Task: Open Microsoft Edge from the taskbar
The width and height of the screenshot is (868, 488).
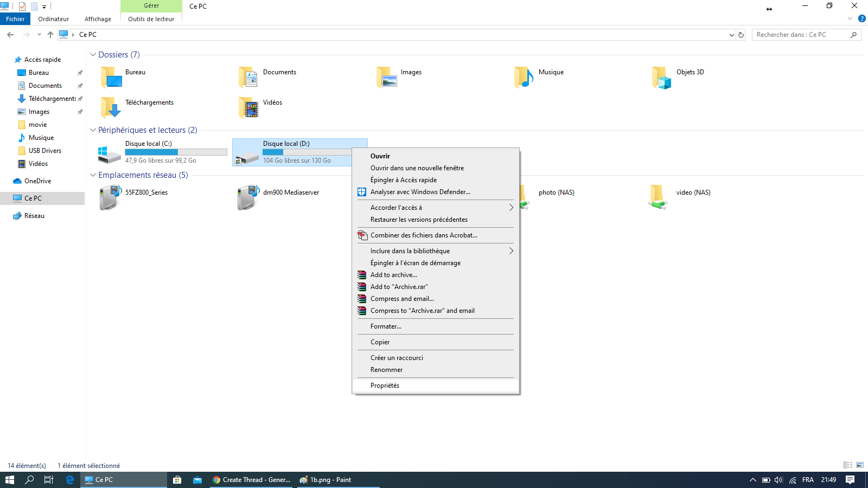Action: click(x=70, y=480)
